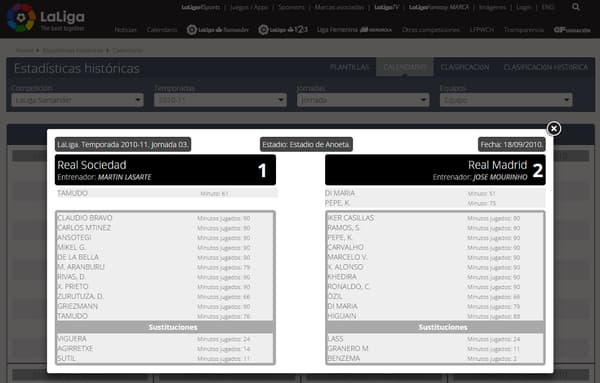600x383 pixels.
Task: Open LaLiga Fantasy MARCA link
Action: click(x=439, y=7)
